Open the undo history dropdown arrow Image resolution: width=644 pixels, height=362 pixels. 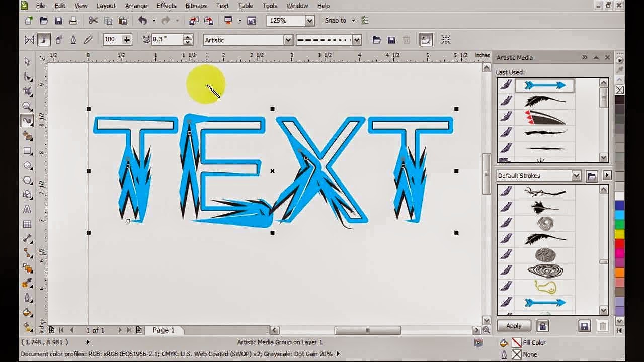pyautogui.click(x=154, y=21)
